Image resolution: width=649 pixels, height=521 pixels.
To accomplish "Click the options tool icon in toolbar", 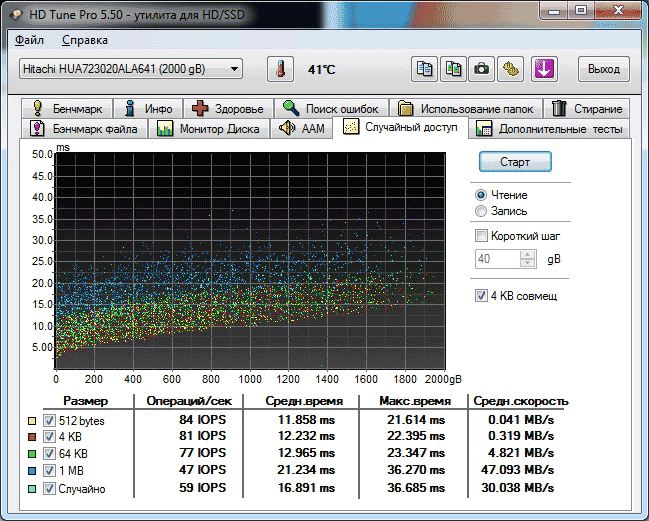I will click(x=511, y=70).
